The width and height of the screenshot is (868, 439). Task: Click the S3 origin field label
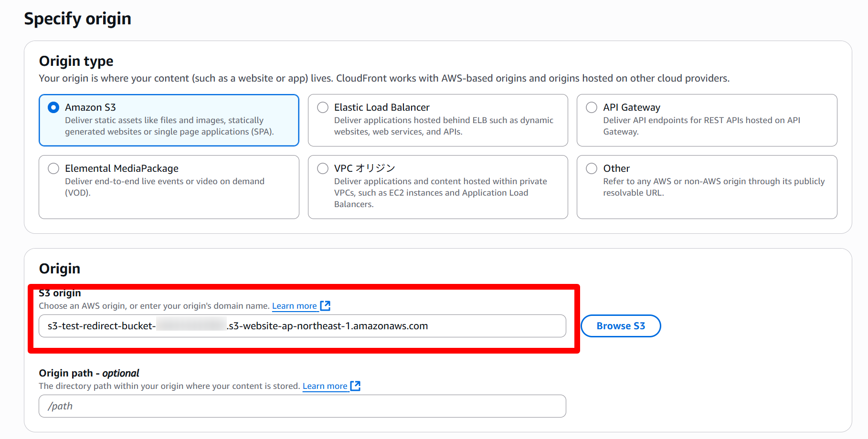point(60,293)
